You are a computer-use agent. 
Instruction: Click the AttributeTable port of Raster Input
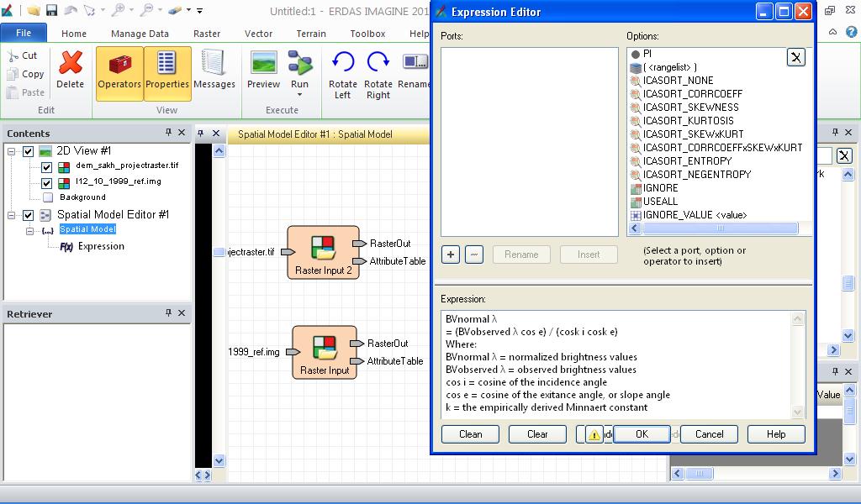click(x=357, y=361)
